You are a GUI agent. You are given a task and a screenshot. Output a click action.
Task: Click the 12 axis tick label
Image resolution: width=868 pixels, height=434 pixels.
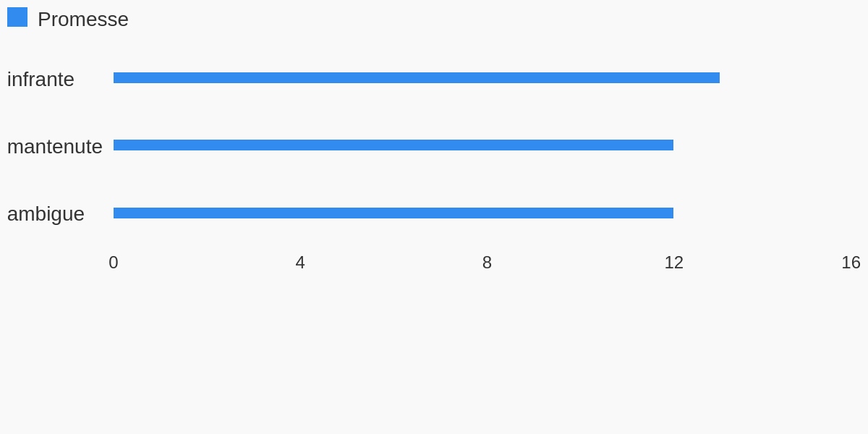coord(673,263)
